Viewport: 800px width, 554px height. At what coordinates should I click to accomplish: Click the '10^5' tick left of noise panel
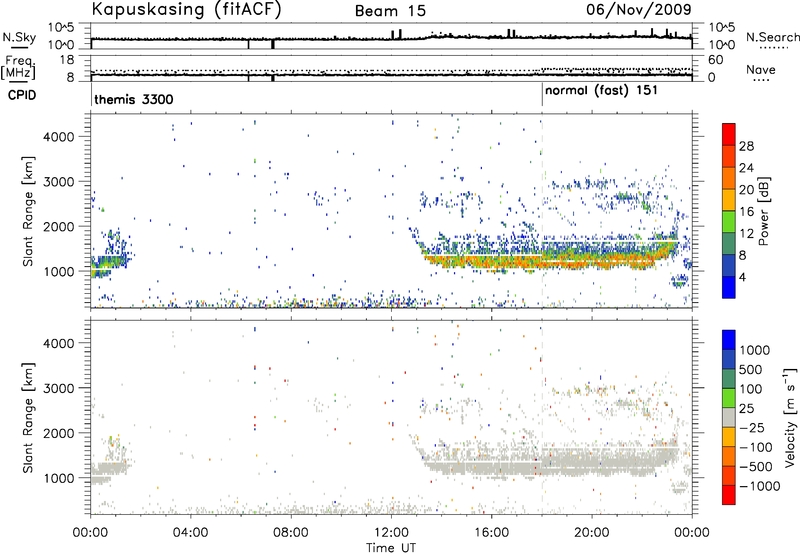coord(61,27)
